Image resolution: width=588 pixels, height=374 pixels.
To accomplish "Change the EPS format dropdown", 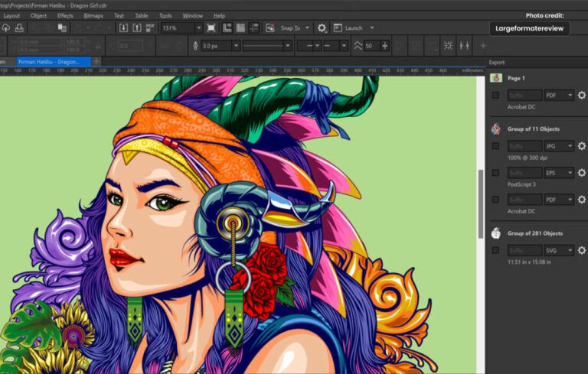I will 559,172.
